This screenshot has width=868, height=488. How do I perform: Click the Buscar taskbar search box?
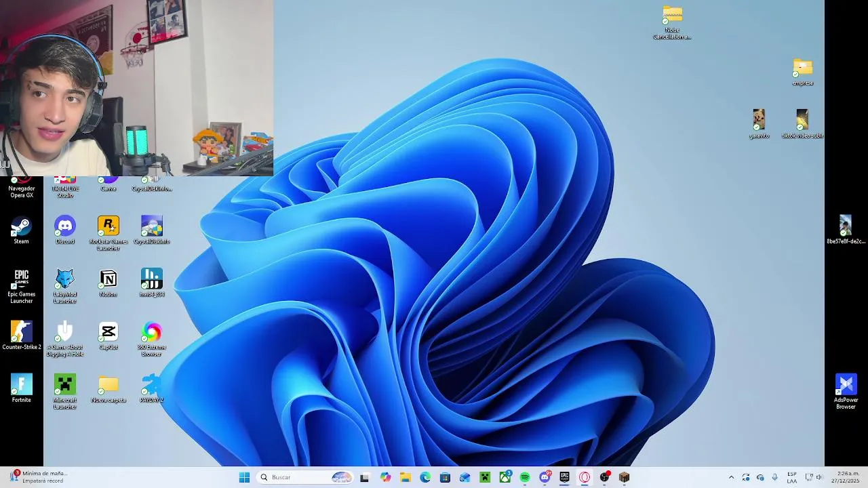coord(305,477)
